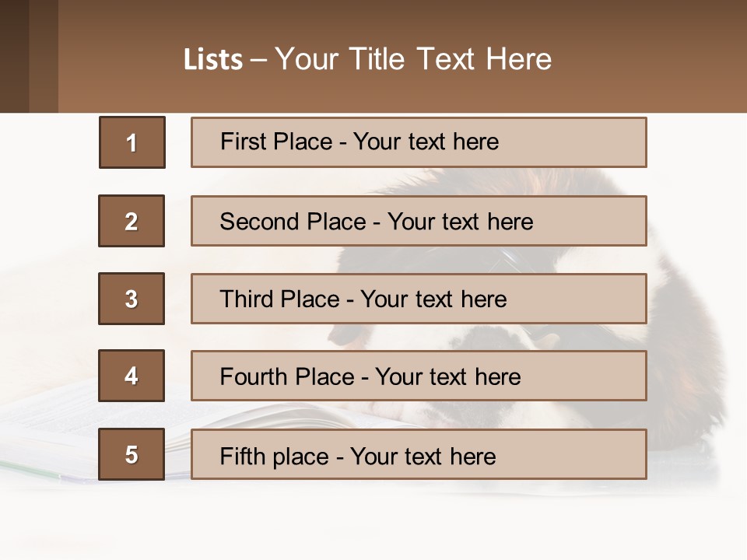Viewport: 747px width, 560px height.
Task: Select the "Fourth Place" text box
Action: 419,376
